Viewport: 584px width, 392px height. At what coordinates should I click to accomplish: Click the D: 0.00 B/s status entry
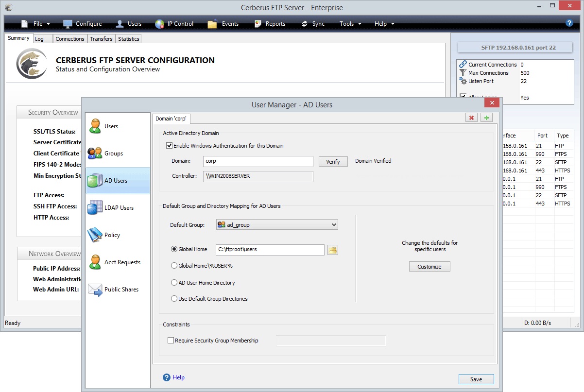(538, 323)
